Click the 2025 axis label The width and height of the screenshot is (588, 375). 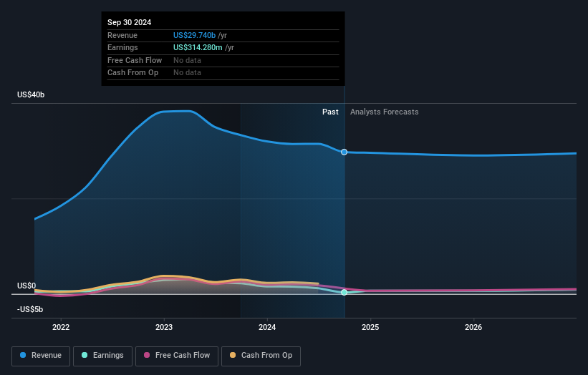click(370, 328)
